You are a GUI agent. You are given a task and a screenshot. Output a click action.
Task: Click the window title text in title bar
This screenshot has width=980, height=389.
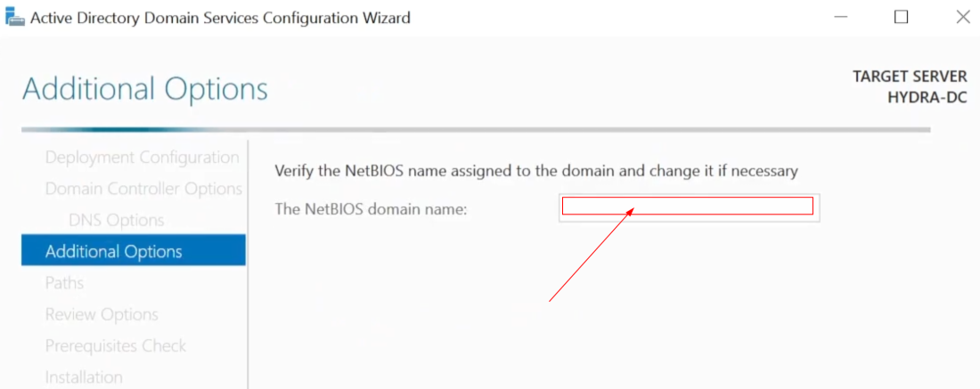tap(220, 17)
